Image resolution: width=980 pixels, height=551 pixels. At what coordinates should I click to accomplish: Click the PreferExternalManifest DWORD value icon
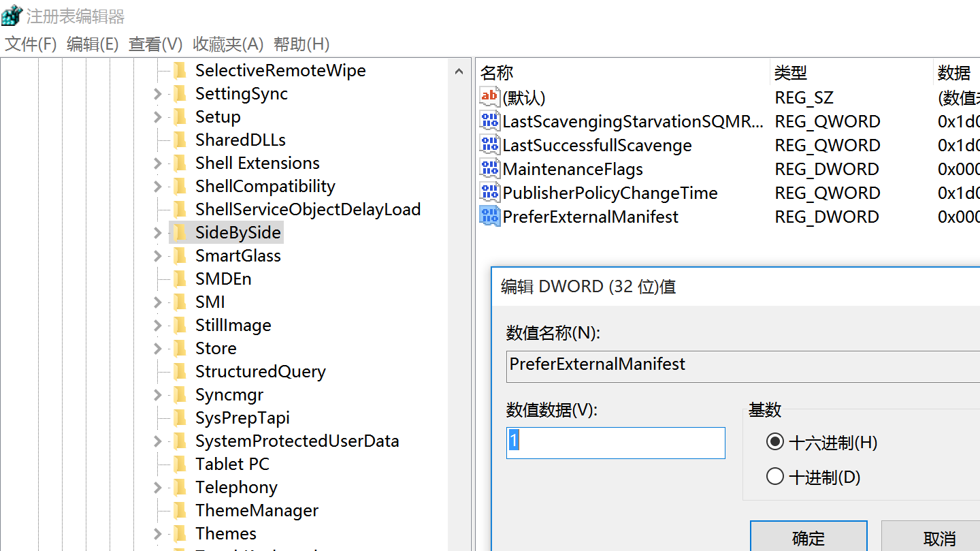[x=489, y=217]
